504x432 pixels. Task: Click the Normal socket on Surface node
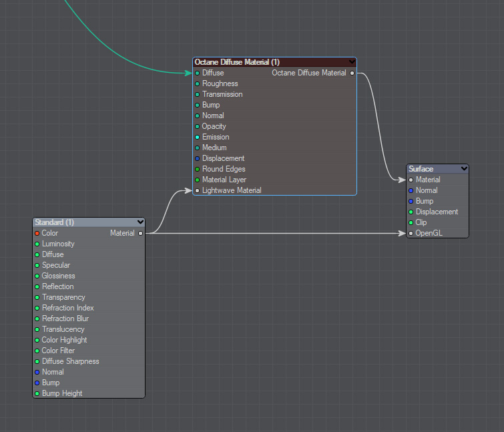pyautogui.click(x=411, y=190)
